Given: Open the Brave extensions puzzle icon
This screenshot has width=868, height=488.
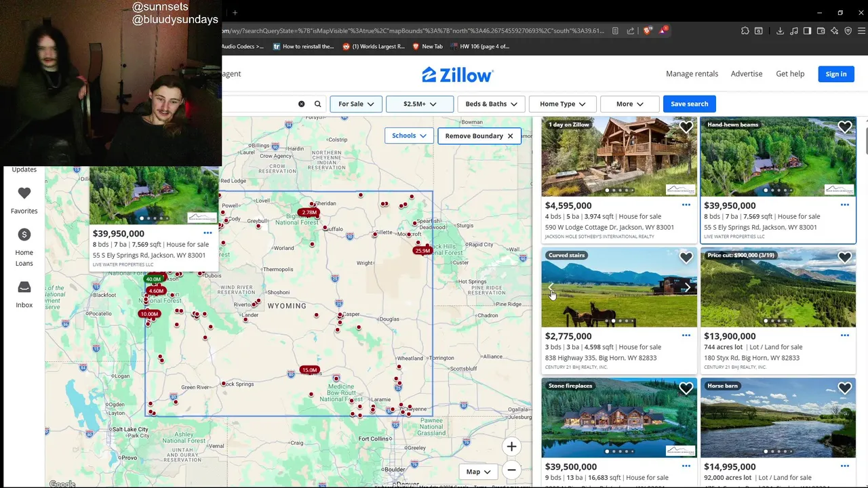Looking at the screenshot, I should [x=745, y=30].
